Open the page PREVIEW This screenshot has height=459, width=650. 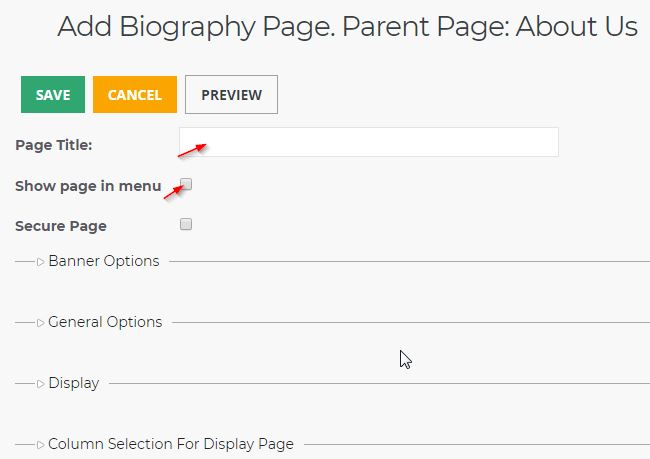click(231, 95)
